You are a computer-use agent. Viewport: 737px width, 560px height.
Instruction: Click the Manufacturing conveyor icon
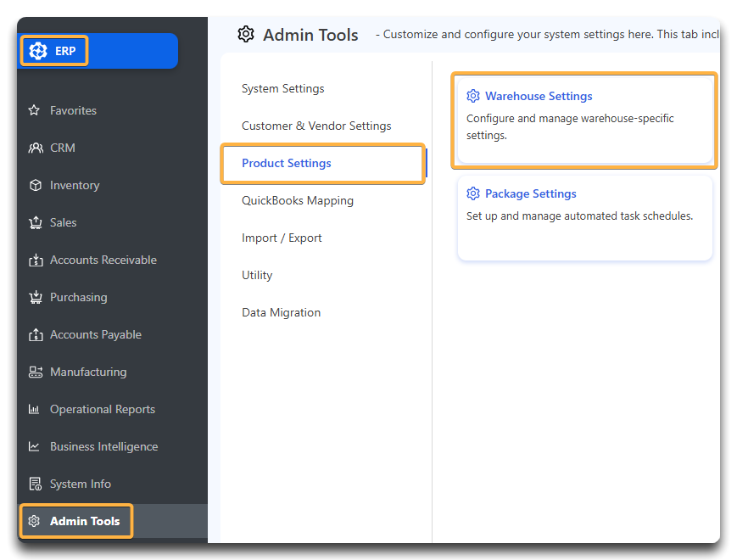pyautogui.click(x=36, y=372)
